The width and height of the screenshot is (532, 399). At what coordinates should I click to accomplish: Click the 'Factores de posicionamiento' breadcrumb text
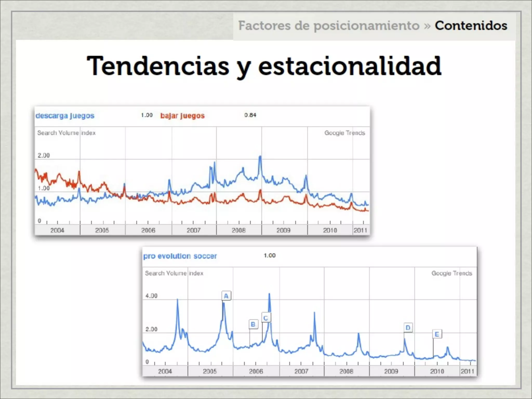pos(329,26)
